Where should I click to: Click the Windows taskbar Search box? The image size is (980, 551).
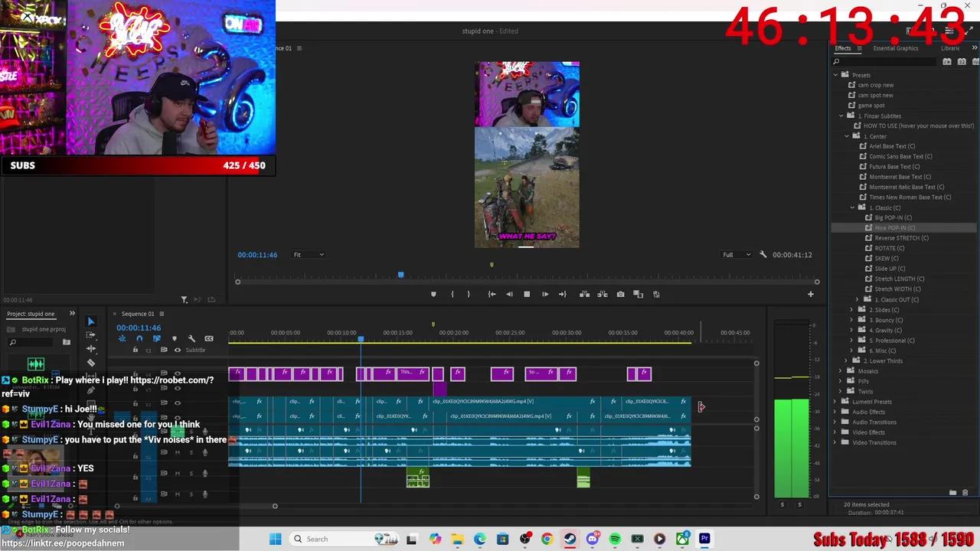coord(345,539)
